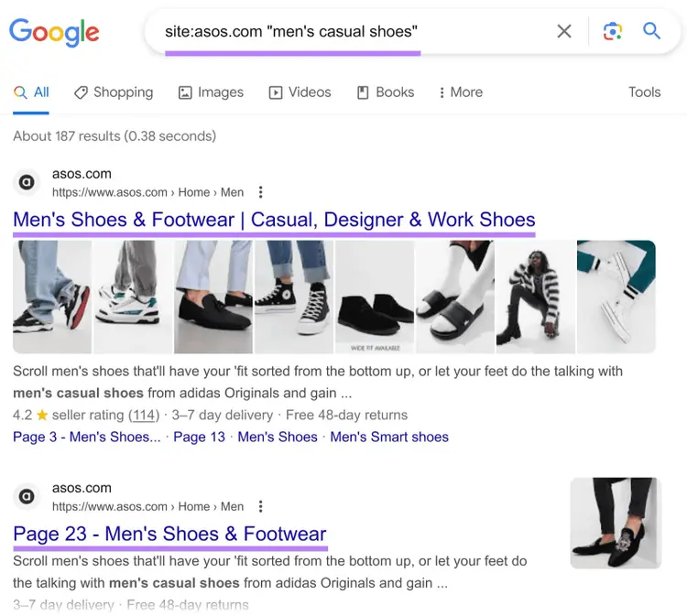Click the asos favicon of the first result

click(x=27, y=182)
